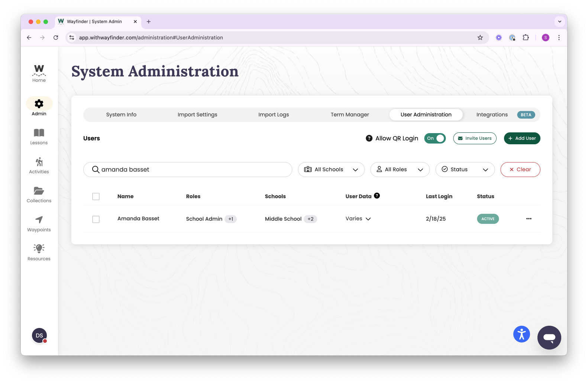This screenshot has height=383, width=588.
Task: Click Schools column header
Action: click(x=275, y=196)
